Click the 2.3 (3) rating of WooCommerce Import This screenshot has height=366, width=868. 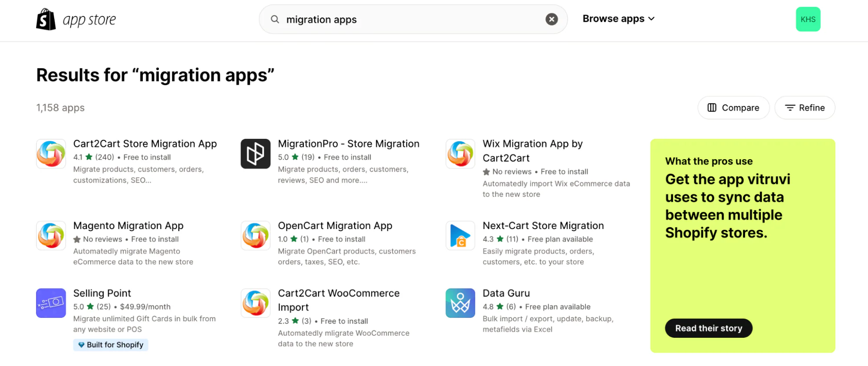coord(294,321)
